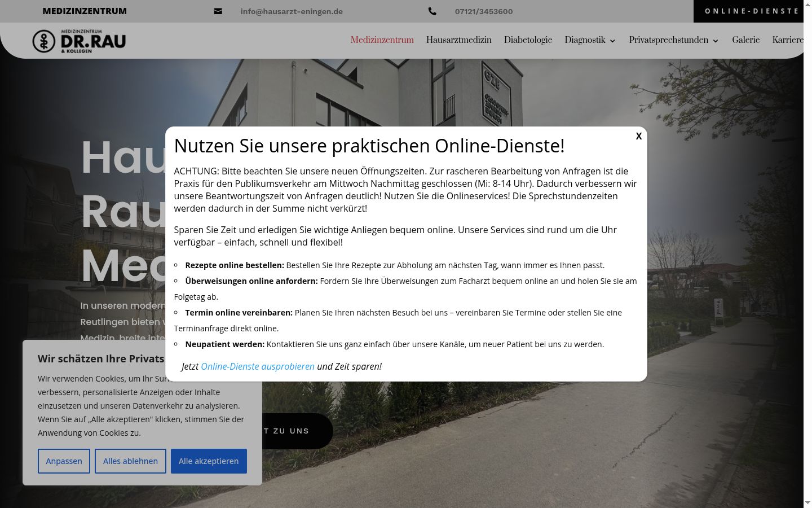Screen dimensions: 812x508
Task: Click the 'Neupatient werden:' list item
Action: (x=394, y=344)
